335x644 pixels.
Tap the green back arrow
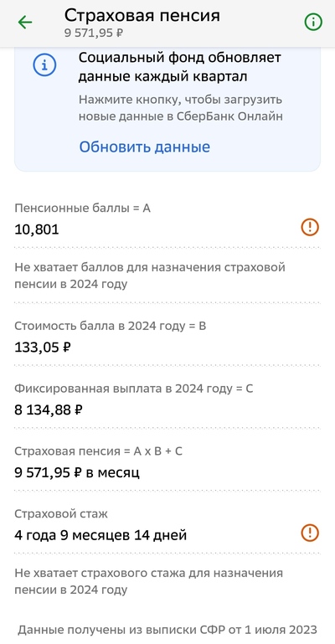[x=25, y=22]
